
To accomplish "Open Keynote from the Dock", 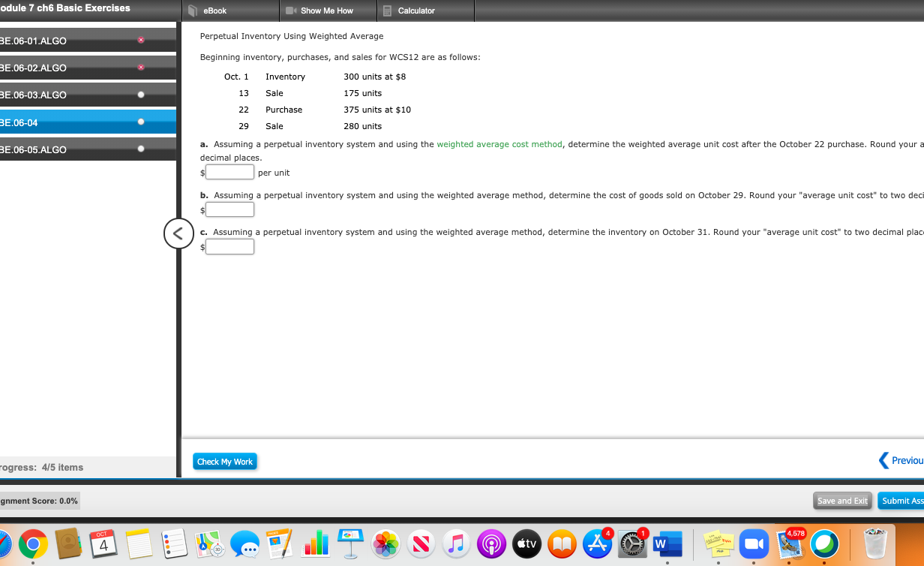I will [x=351, y=543].
